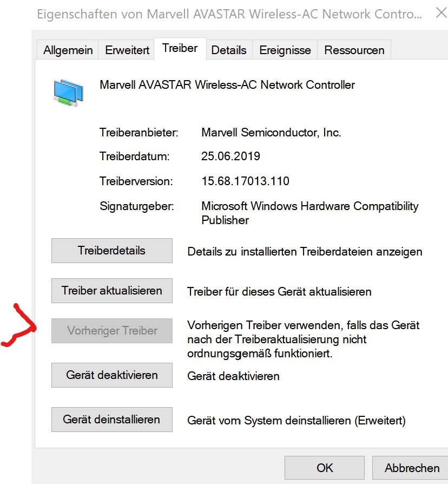448x484 pixels.
Task: Click the network adapter device icon
Action: point(68,93)
